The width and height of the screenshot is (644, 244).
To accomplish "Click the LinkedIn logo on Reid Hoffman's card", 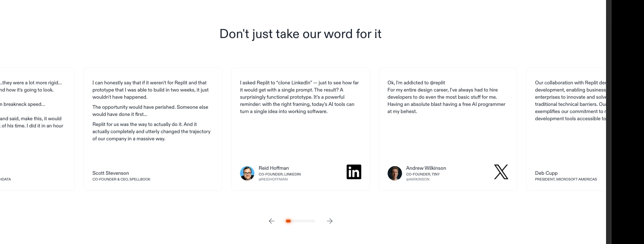I will point(354,172).
